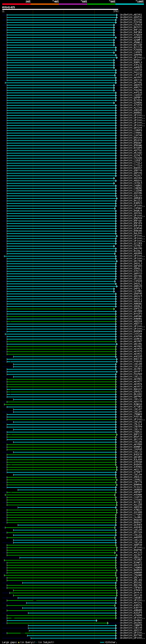146x644 pixels.
Task: Open hit UniRef100_P29766
Action: pyautogui.click(x=131, y=22)
